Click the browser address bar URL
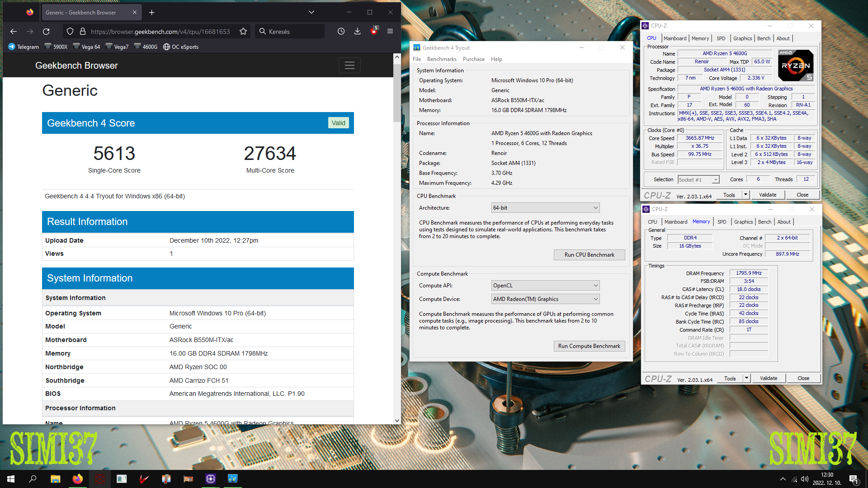Image resolution: width=868 pixels, height=488 pixels. tap(160, 31)
